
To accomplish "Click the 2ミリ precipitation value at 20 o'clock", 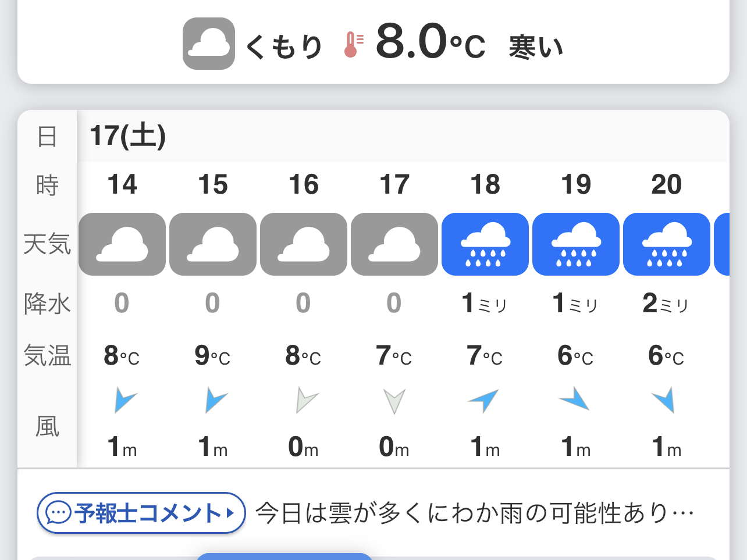I will point(666,304).
